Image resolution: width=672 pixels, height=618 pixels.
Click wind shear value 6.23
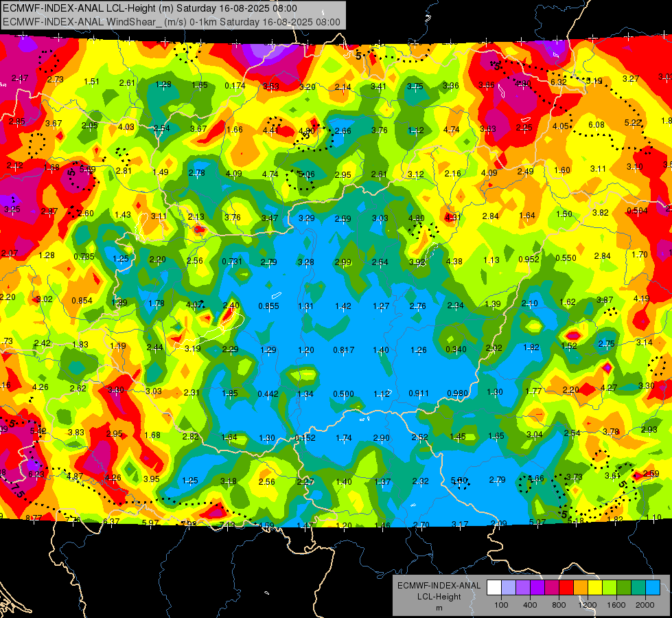coord(36,474)
